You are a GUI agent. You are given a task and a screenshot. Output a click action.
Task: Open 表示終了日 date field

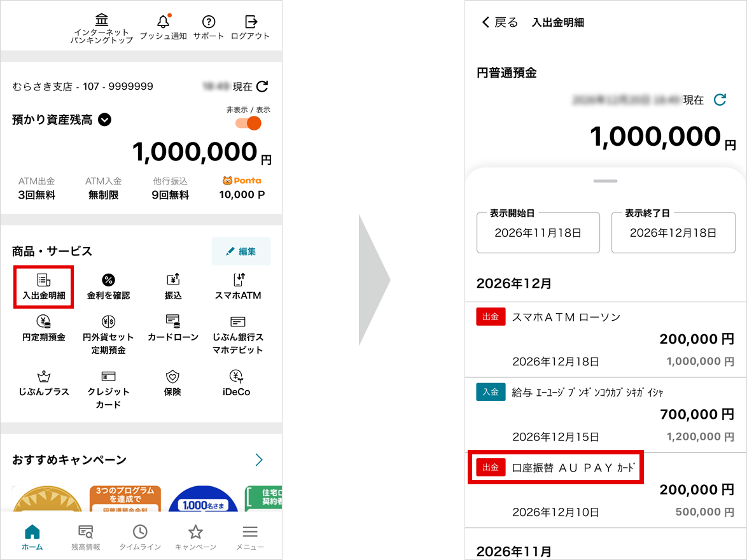point(673,232)
